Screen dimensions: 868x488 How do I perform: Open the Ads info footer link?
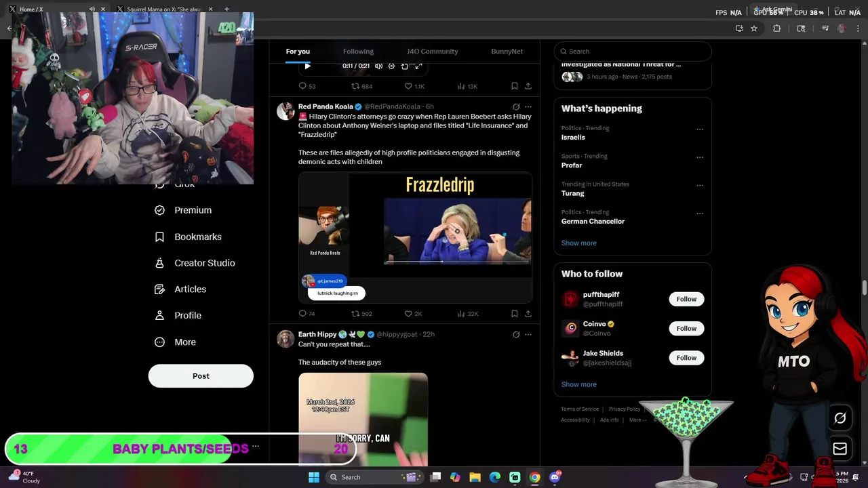click(x=609, y=420)
